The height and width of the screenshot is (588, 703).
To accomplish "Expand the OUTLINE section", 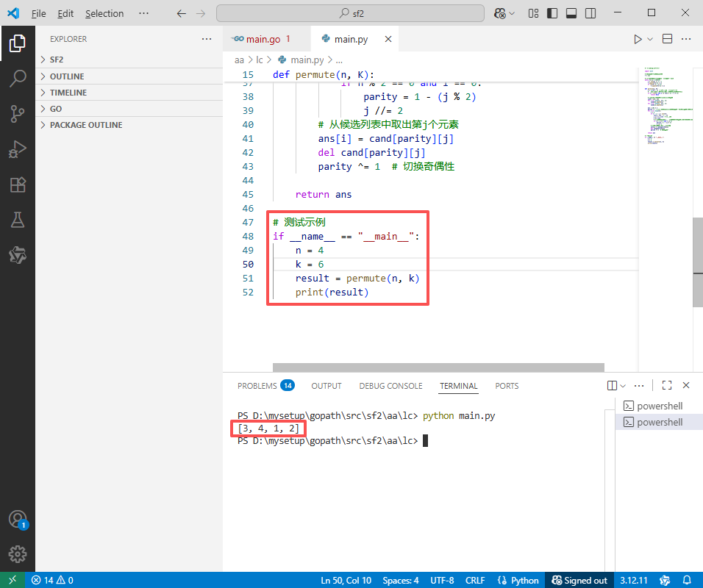I will tap(129, 76).
